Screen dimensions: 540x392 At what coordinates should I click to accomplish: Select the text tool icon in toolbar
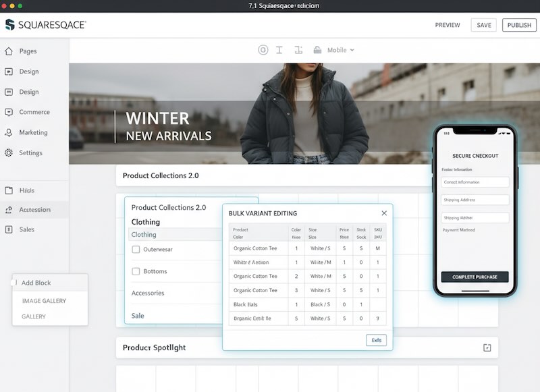tap(279, 50)
